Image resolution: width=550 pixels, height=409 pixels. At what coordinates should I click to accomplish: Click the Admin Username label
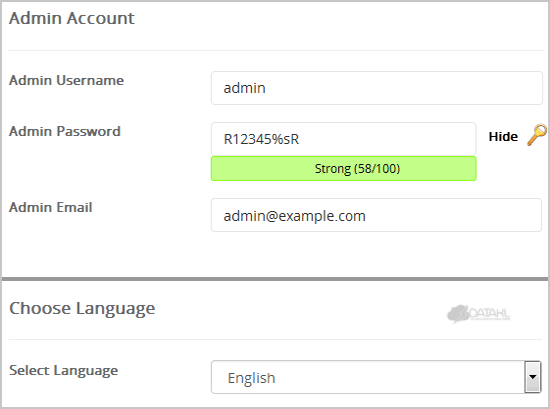coord(66,80)
